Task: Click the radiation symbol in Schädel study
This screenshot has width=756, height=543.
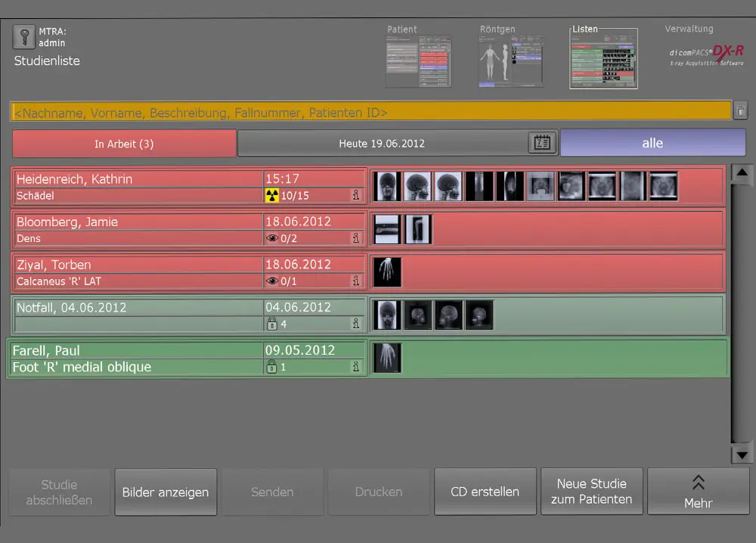Action: point(272,196)
